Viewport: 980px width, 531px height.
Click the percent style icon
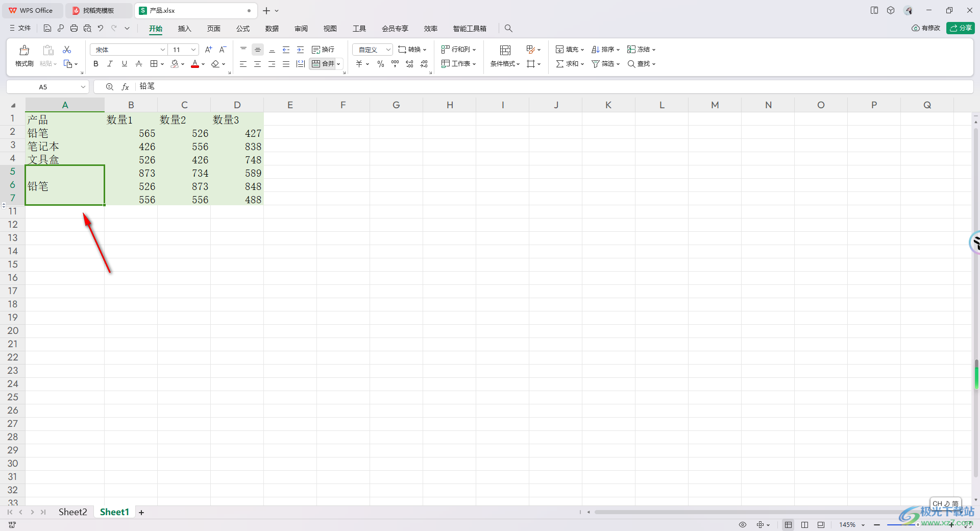pos(381,64)
